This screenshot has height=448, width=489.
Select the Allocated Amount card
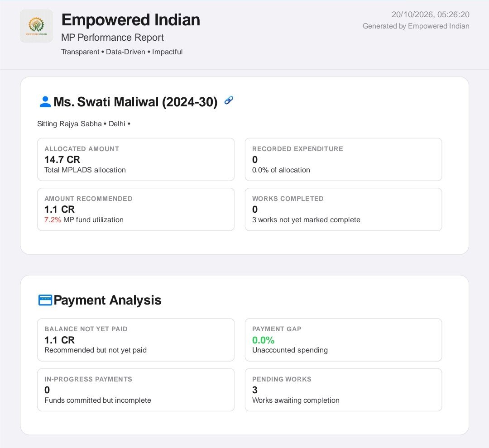(x=136, y=159)
